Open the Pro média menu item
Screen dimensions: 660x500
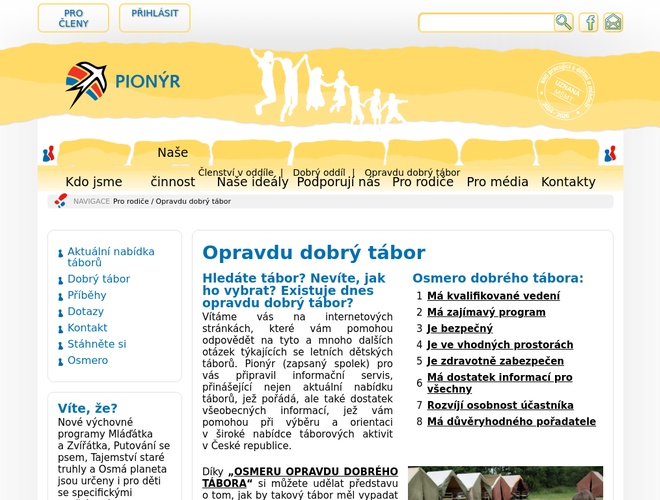[497, 182]
